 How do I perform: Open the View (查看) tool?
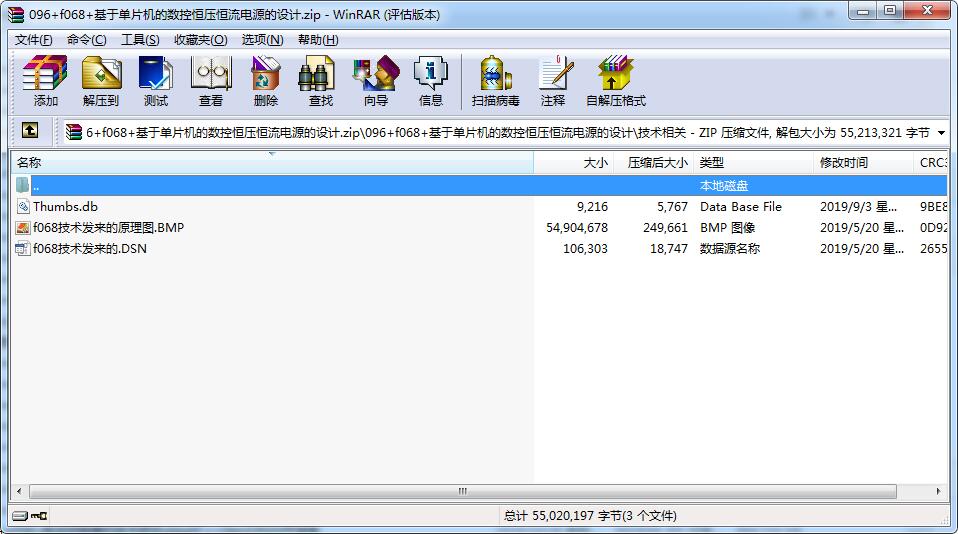pyautogui.click(x=211, y=81)
